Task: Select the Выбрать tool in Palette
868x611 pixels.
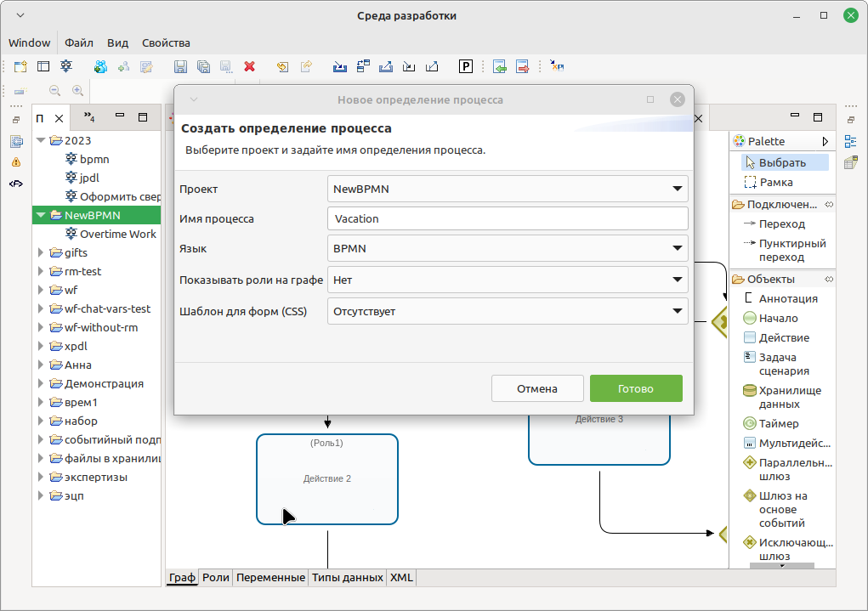Action: (x=785, y=162)
